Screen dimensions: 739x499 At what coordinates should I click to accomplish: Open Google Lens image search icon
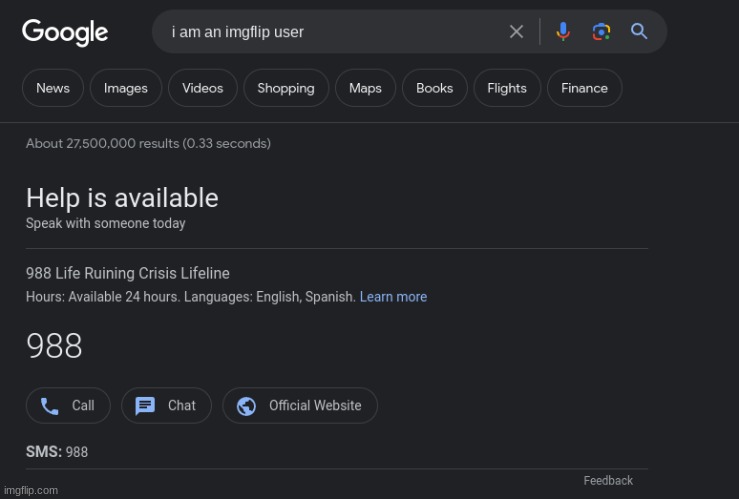(601, 32)
